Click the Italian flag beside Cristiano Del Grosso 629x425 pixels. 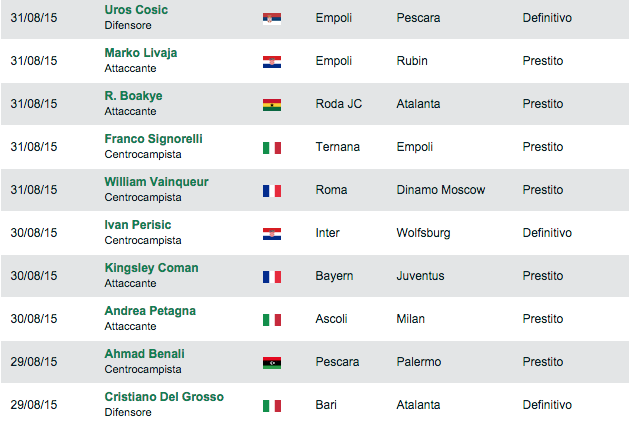271,405
